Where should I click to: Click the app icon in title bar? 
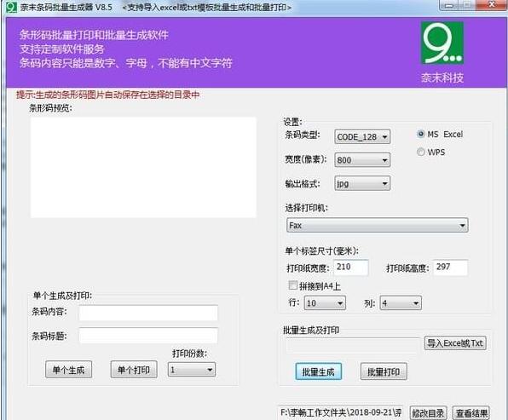pos(11,7)
